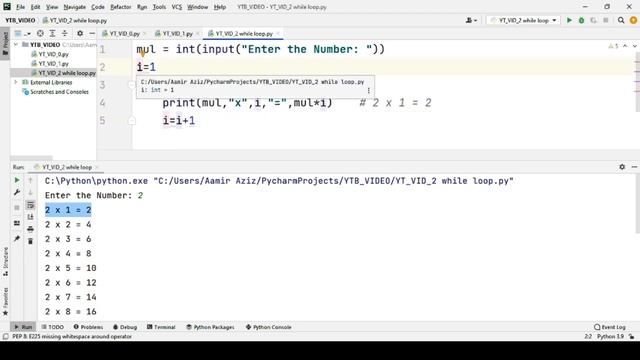This screenshot has width=640, height=360.
Task: Expand all in Project tool window
Action: pyautogui.click(x=52, y=33)
